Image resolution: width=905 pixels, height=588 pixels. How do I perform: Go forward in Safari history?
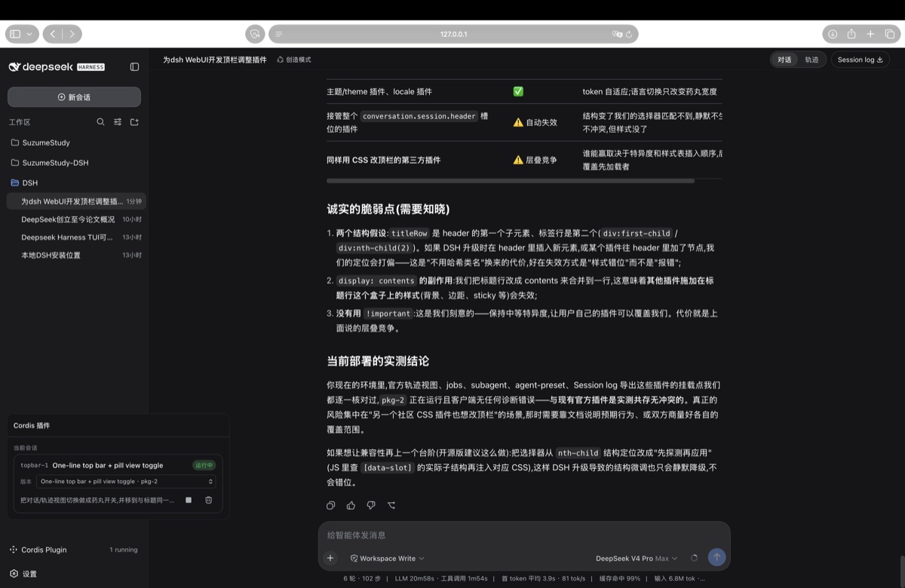pyautogui.click(x=72, y=34)
